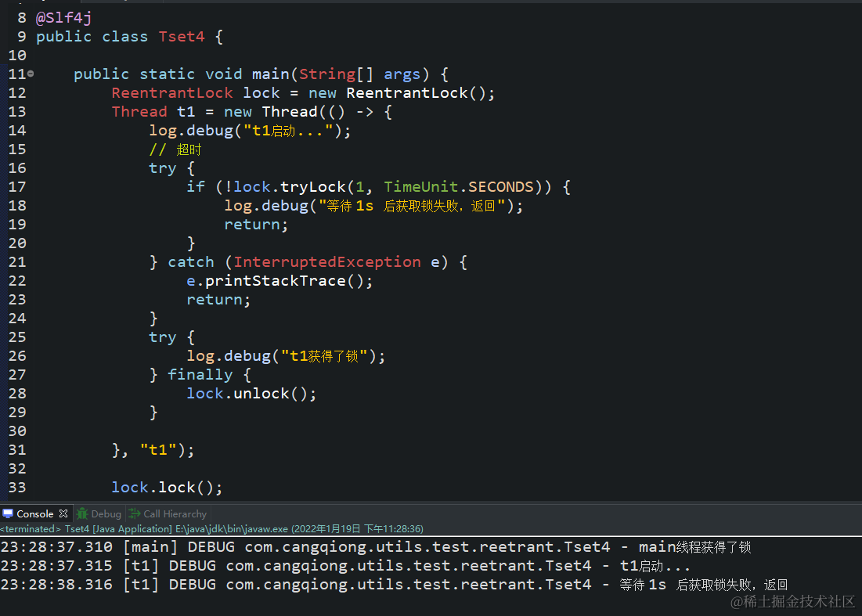The width and height of the screenshot is (862, 616).
Task: Click the @Slf4j annotation
Action: tap(63, 18)
